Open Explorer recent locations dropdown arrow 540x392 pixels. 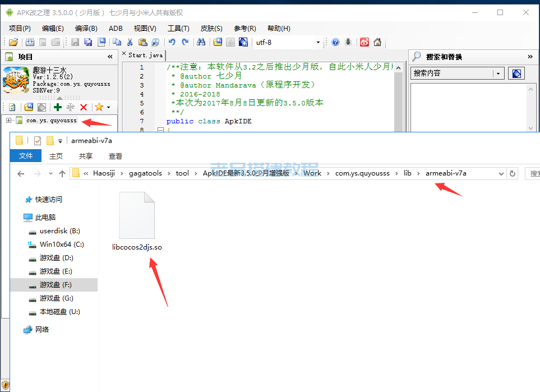pyautogui.click(x=50, y=174)
